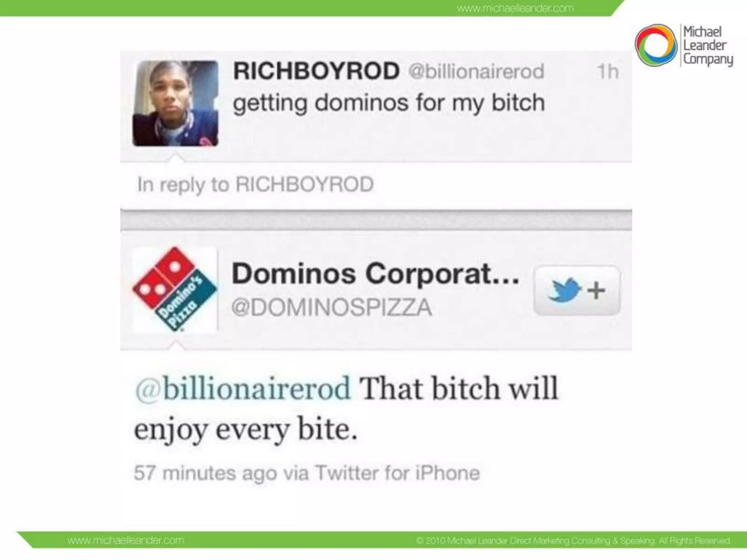The width and height of the screenshot is (747, 560).
Task: Open the 'In reply to RICHBOYROD' bar
Action: (x=376, y=184)
